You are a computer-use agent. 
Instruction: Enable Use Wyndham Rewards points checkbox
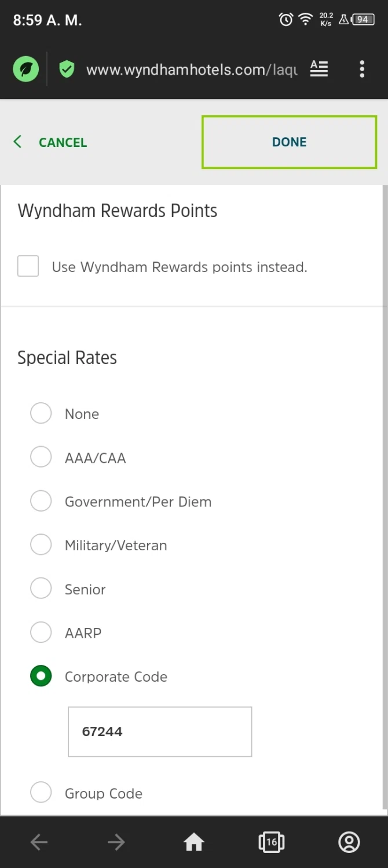click(x=28, y=267)
